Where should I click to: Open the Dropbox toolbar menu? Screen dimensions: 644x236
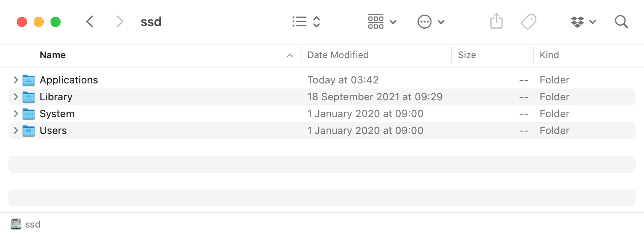point(583,21)
